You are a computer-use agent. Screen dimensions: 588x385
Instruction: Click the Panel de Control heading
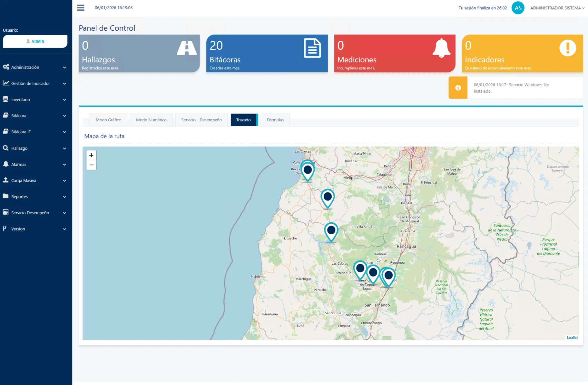point(107,28)
